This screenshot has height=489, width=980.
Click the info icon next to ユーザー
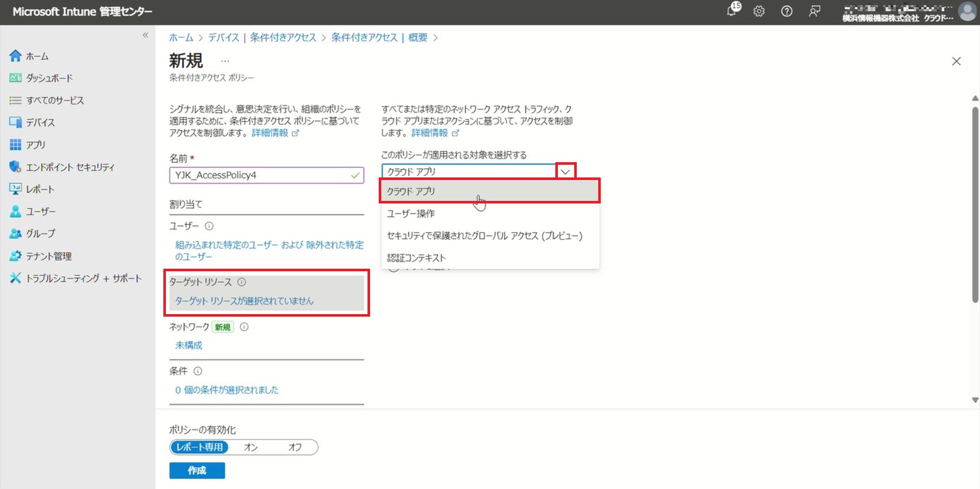(x=209, y=226)
